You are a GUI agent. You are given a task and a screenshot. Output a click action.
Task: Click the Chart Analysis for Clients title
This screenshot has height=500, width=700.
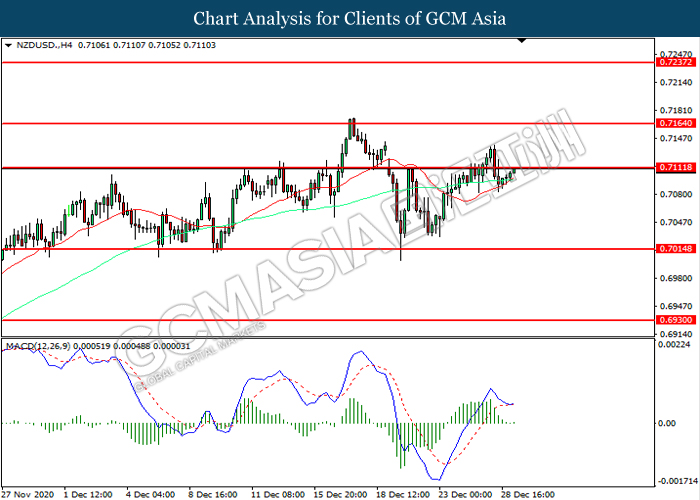[x=350, y=19]
